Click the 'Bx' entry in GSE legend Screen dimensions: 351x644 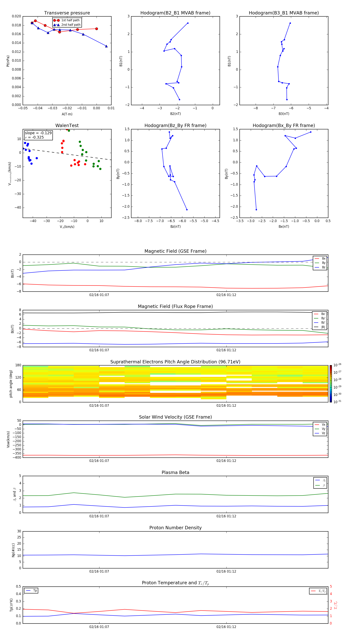coord(320,259)
